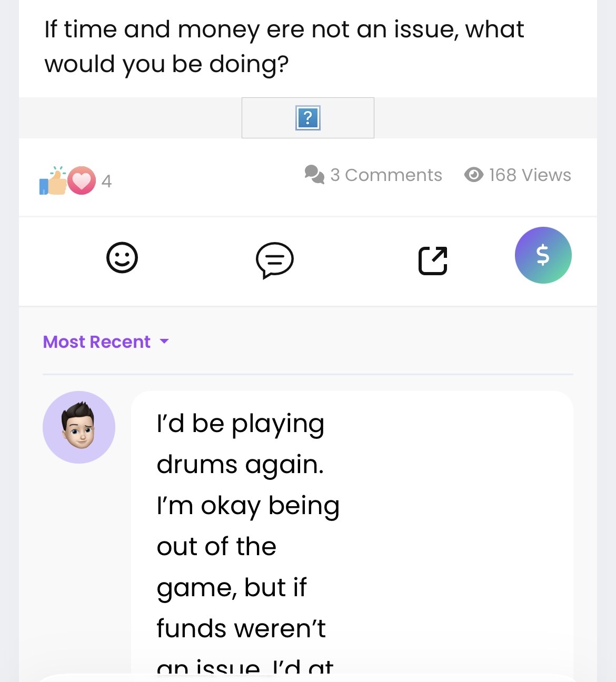Click the eye icon beside 168 Views
The image size is (616, 682).
(x=473, y=175)
